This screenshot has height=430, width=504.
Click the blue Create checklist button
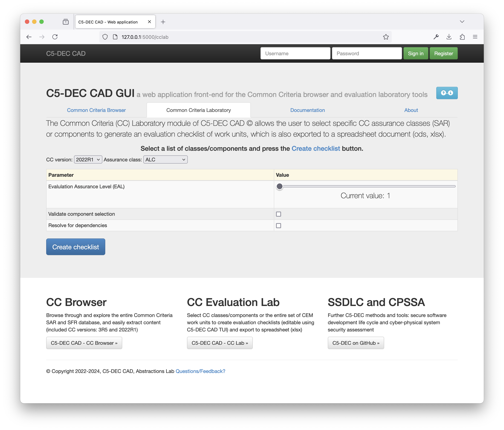76,247
